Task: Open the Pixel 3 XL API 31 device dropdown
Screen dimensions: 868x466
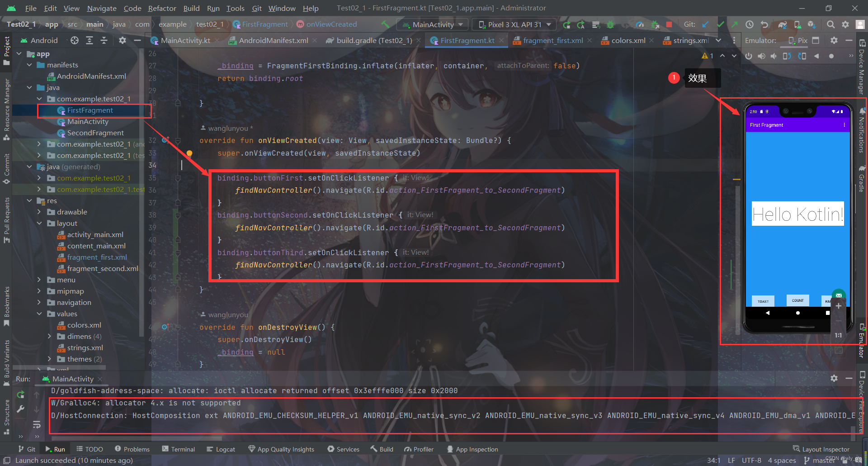Action: click(x=515, y=24)
